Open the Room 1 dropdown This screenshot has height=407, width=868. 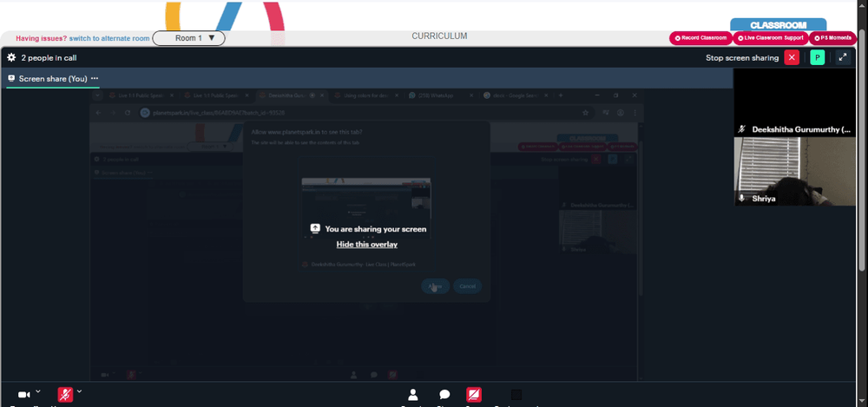coord(188,38)
